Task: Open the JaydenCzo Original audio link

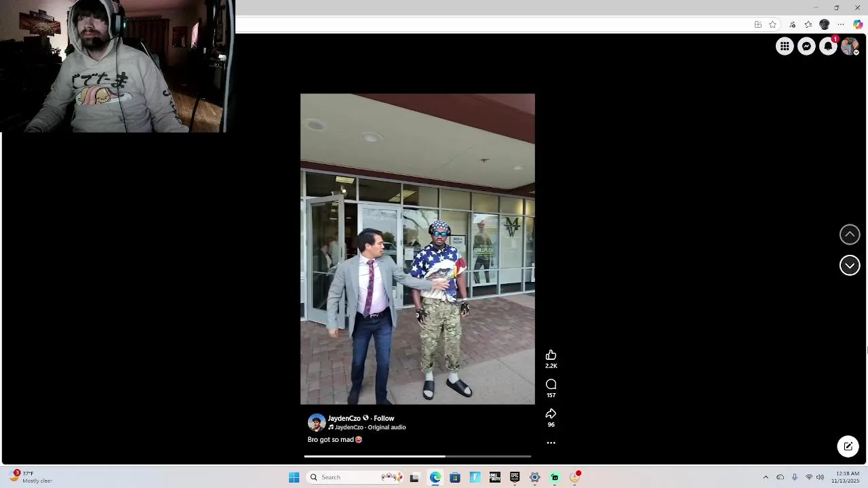Action: point(370,428)
